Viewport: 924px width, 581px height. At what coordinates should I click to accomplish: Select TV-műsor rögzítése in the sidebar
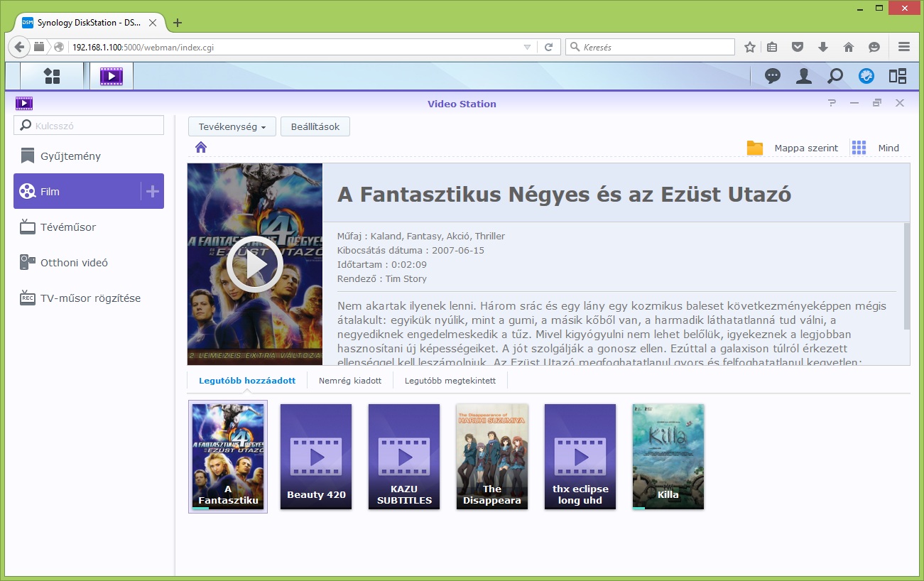[89, 298]
